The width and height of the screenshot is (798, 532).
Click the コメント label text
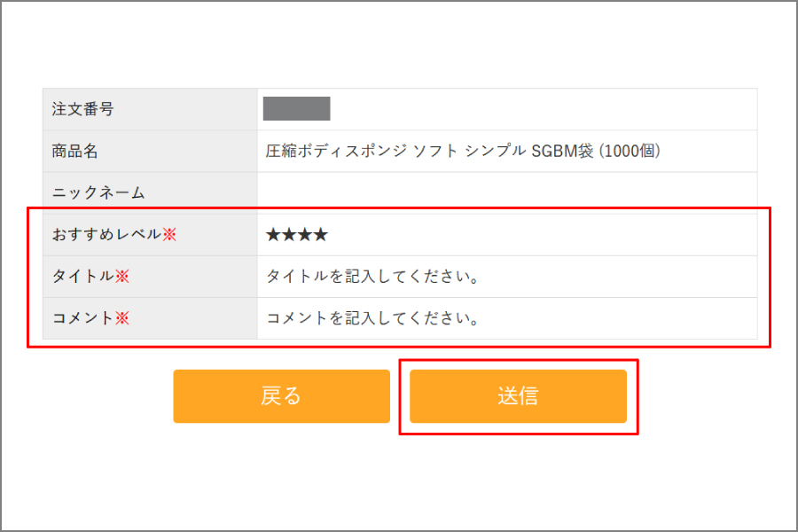(83, 317)
